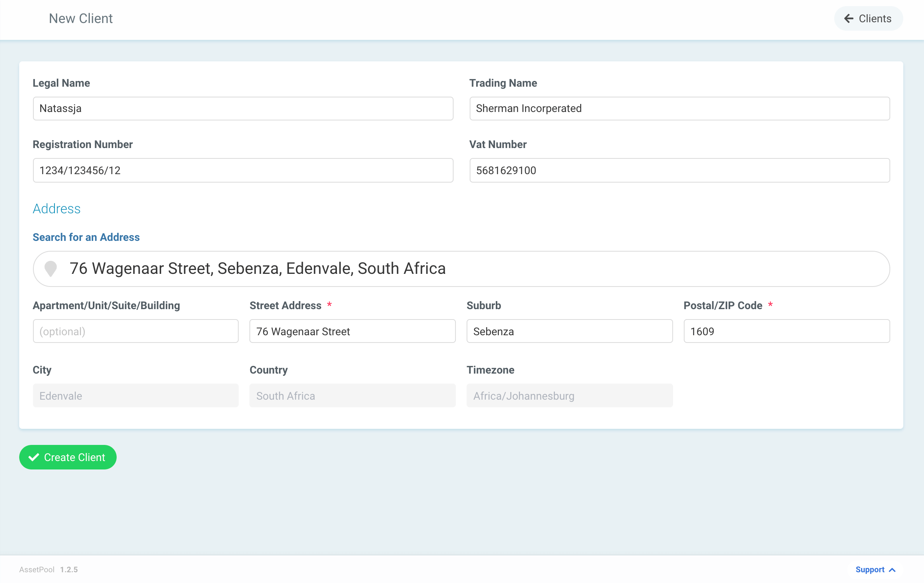The image size is (924, 583).
Task: Click the Country field showing South Africa
Action: tap(352, 395)
